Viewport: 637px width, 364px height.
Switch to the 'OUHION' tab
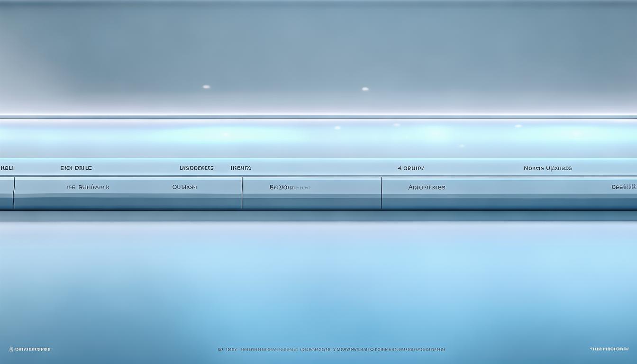(x=184, y=187)
